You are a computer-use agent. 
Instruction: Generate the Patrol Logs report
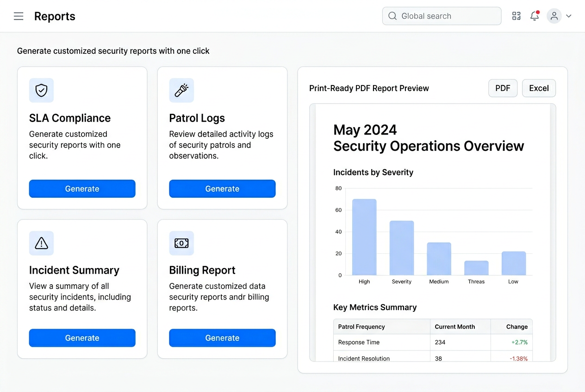[222, 189]
